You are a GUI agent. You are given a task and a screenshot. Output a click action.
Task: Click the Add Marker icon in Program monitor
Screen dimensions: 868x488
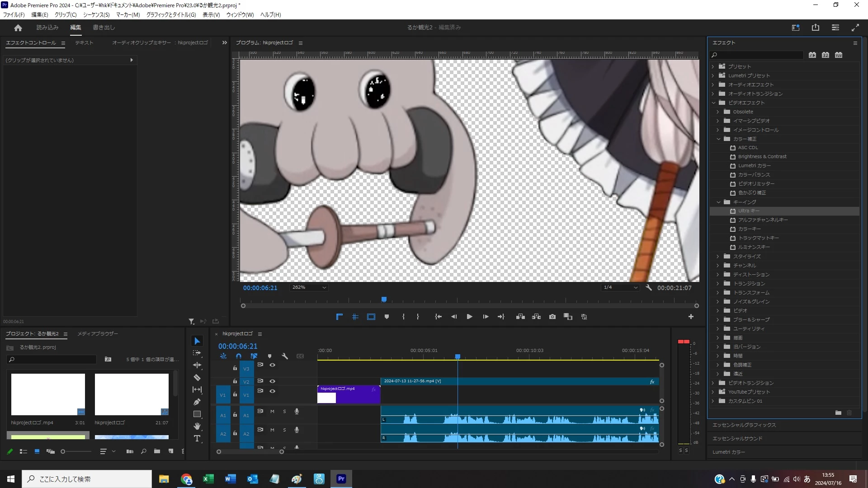pos(387,317)
